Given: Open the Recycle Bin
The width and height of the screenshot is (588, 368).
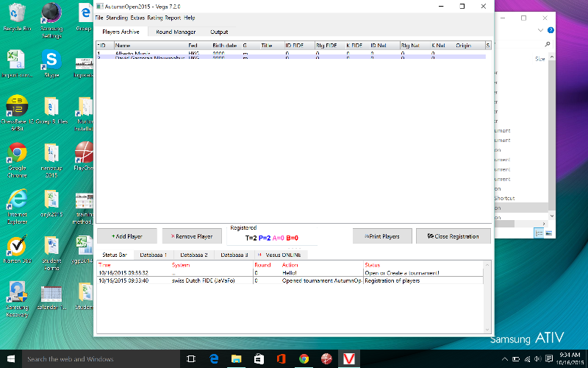Looking at the screenshot, I should (16, 15).
